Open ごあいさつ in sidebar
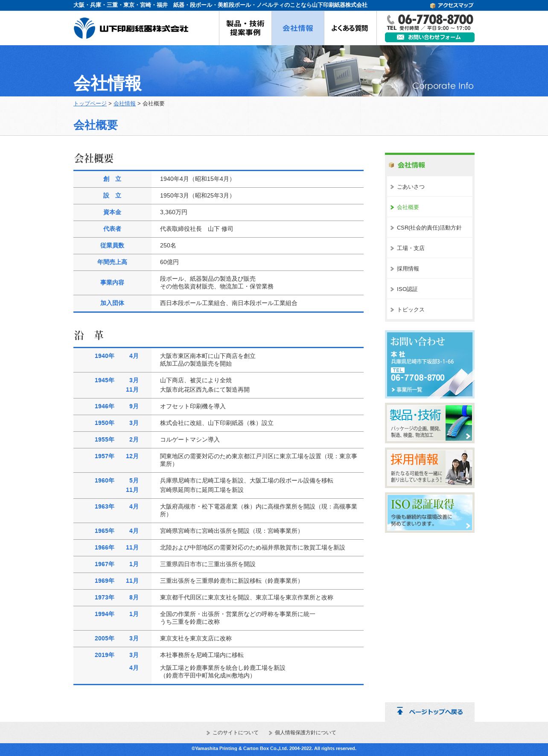The height and width of the screenshot is (756, 548). [429, 186]
